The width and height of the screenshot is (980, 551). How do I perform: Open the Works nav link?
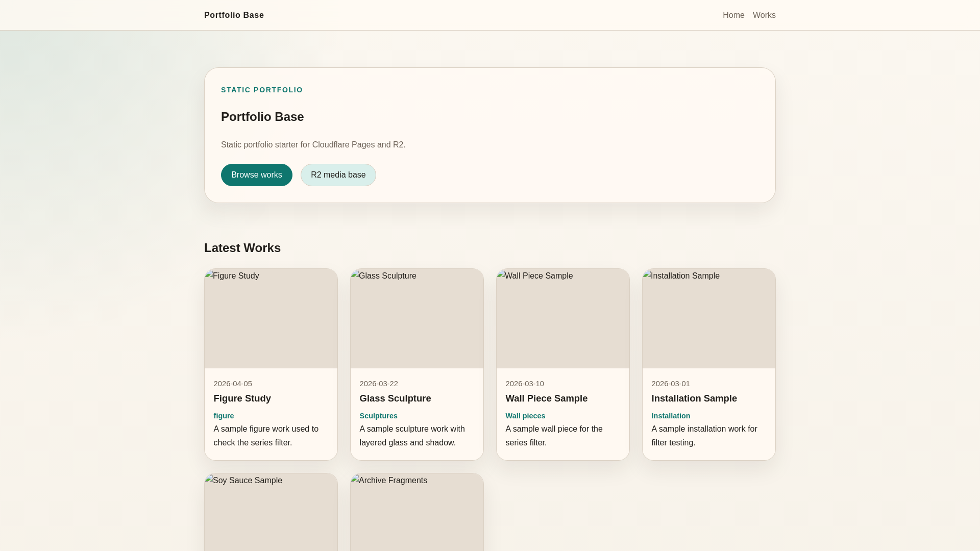(764, 15)
